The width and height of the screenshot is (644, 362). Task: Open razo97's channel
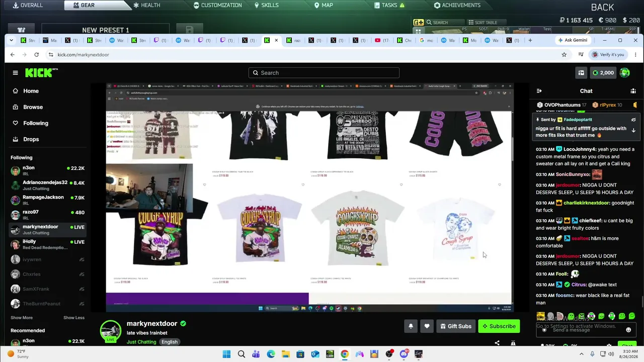pos(48,215)
